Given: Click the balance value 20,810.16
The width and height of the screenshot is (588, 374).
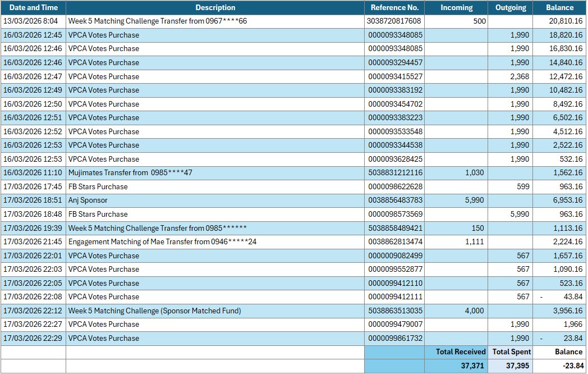Looking at the screenshot, I should tap(566, 21).
